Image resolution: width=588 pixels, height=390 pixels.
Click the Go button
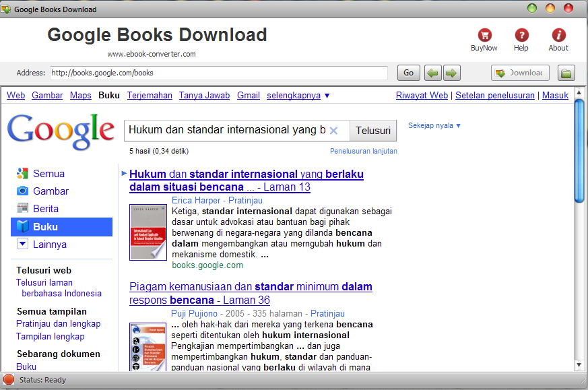click(x=408, y=73)
